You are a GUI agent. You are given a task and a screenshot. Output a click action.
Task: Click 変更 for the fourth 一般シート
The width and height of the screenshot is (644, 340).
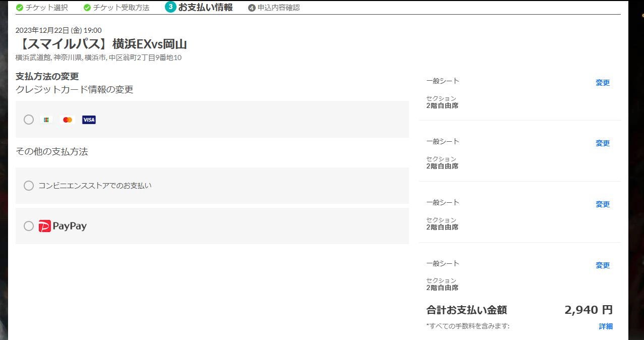603,265
